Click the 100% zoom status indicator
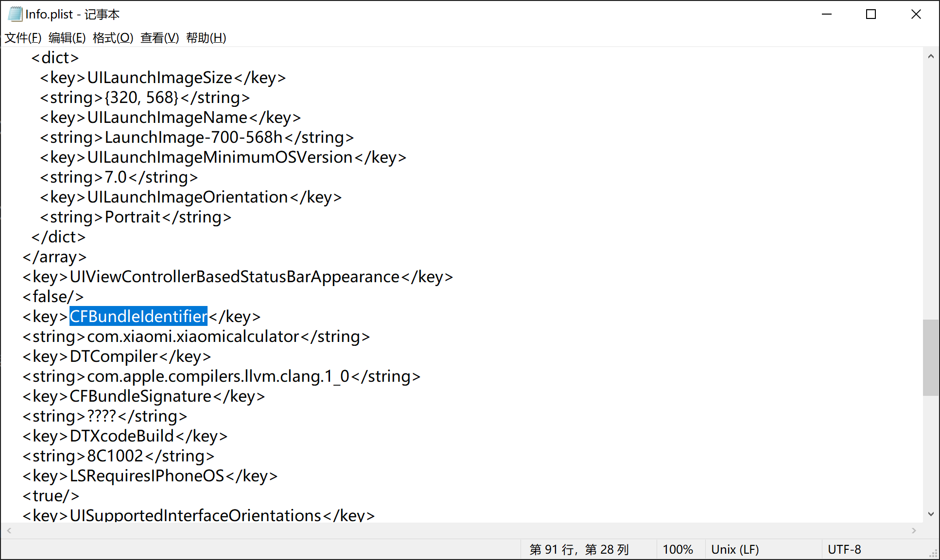This screenshot has width=940, height=560. 678,550
